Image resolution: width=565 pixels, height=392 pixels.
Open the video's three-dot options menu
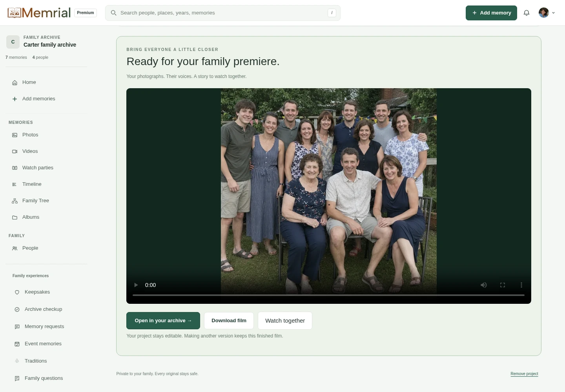coord(521,285)
